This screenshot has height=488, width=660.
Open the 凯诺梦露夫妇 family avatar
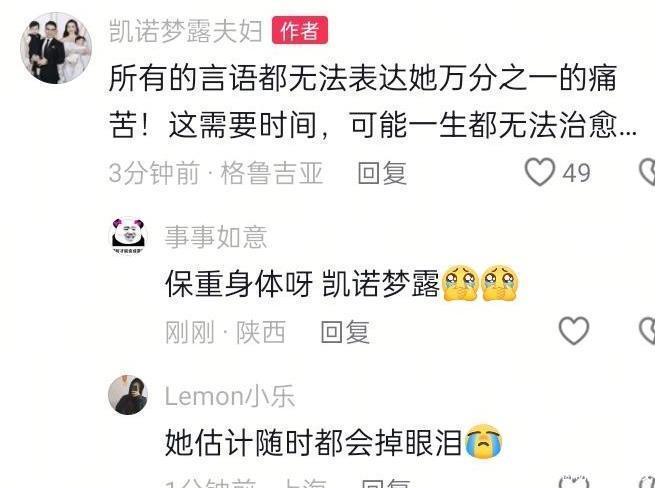point(56,48)
